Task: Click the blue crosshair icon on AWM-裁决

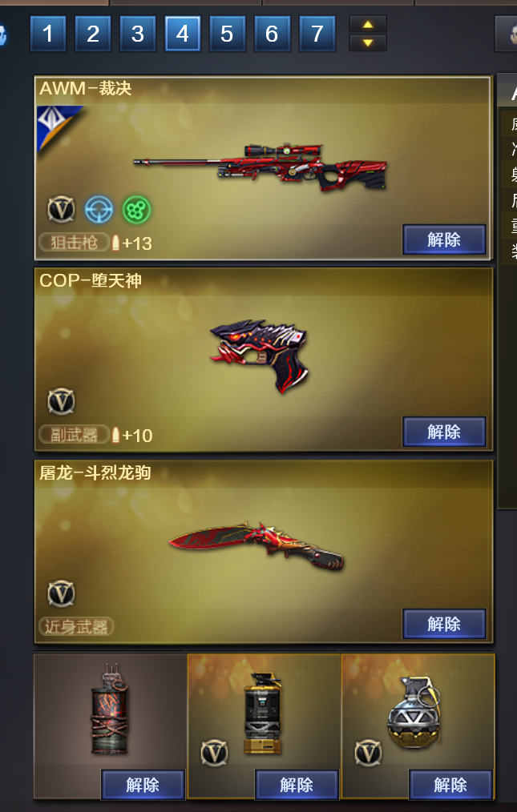Action: coord(99,210)
